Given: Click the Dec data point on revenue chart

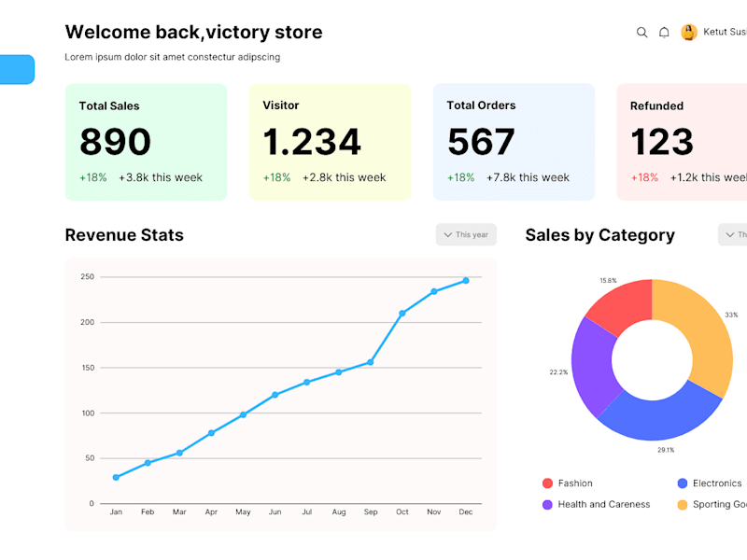Looking at the screenshot, I should coord(466,281).
